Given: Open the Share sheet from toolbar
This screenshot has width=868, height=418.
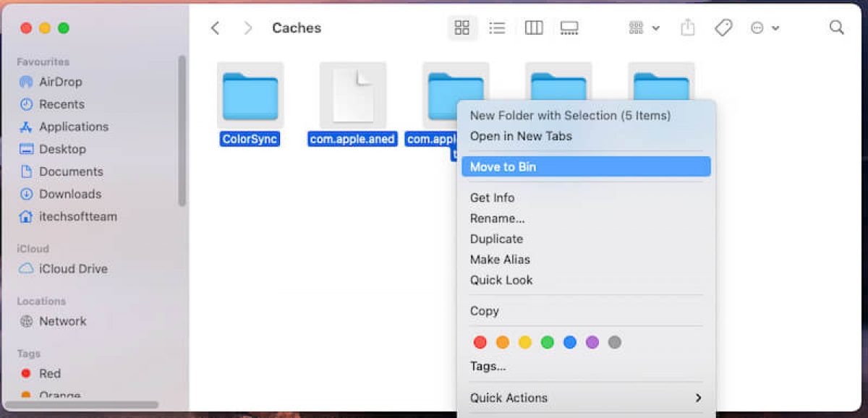Looking at the screenshot, I should pyautogui.click(x=686, y=27).
